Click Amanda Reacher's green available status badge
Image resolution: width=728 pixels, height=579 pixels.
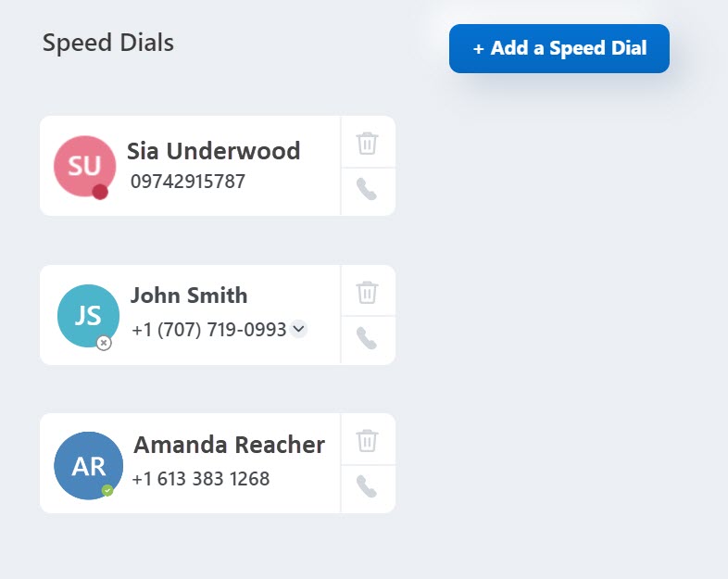pos(107,490)
